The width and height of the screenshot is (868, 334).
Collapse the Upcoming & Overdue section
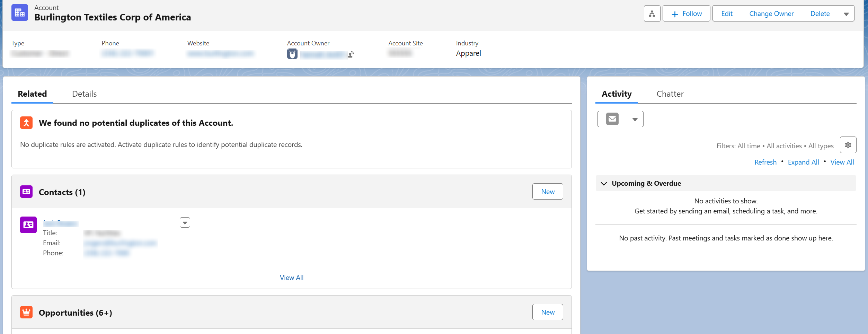[604, 183]
